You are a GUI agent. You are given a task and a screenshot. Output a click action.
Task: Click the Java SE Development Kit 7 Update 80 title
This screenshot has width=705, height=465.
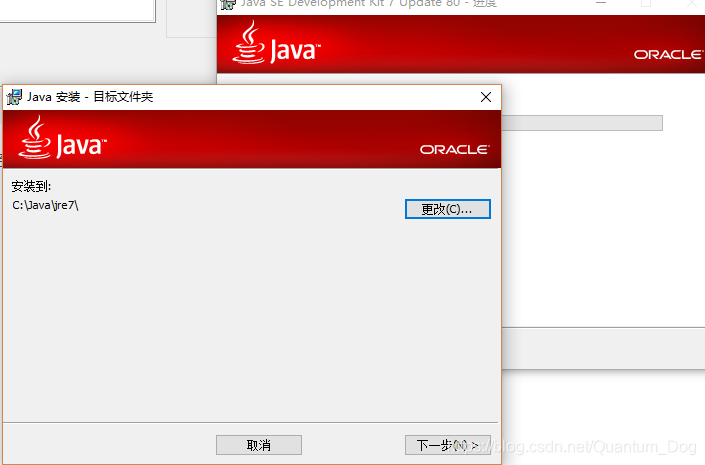point(369,4)
